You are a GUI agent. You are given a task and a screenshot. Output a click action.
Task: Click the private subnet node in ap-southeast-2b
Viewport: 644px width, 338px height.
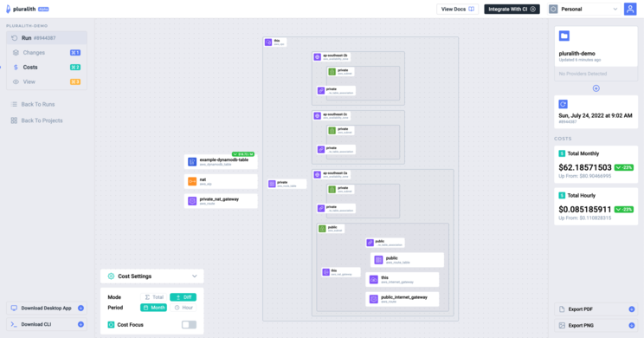(x=341, y=72)
